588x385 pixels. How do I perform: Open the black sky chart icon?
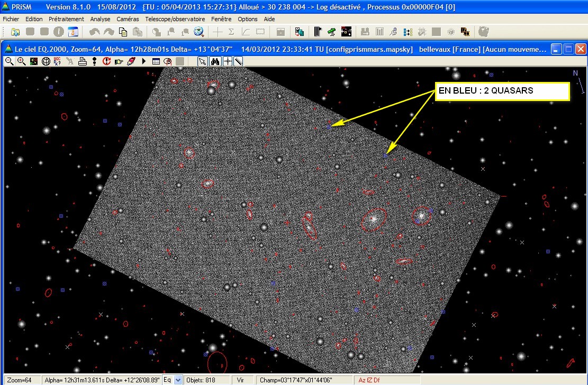(346, 32)
